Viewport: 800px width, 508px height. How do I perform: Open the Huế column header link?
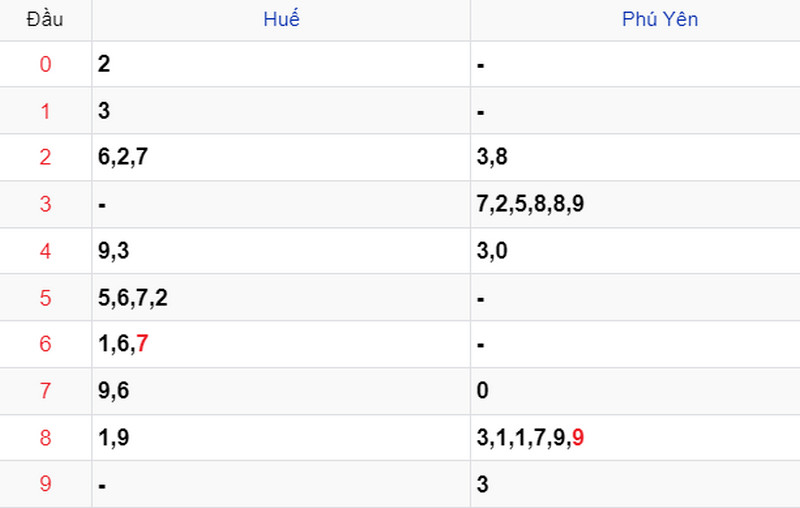click(x=281, y=19)
